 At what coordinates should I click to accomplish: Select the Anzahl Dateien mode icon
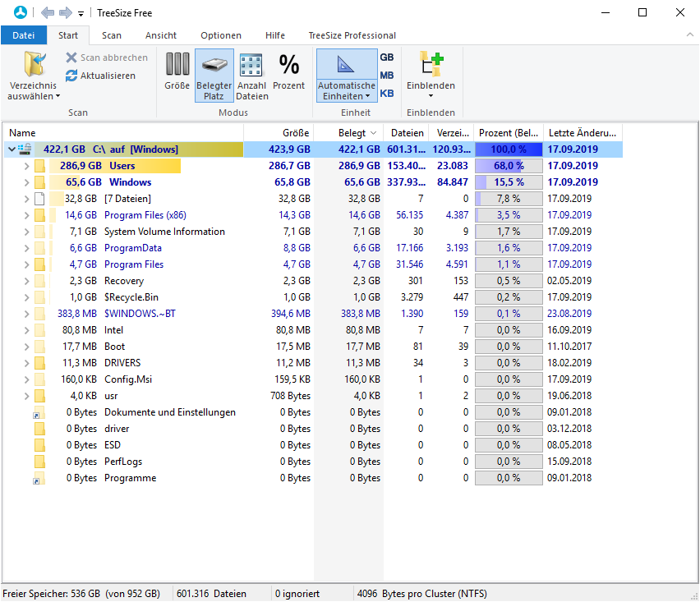251,66
